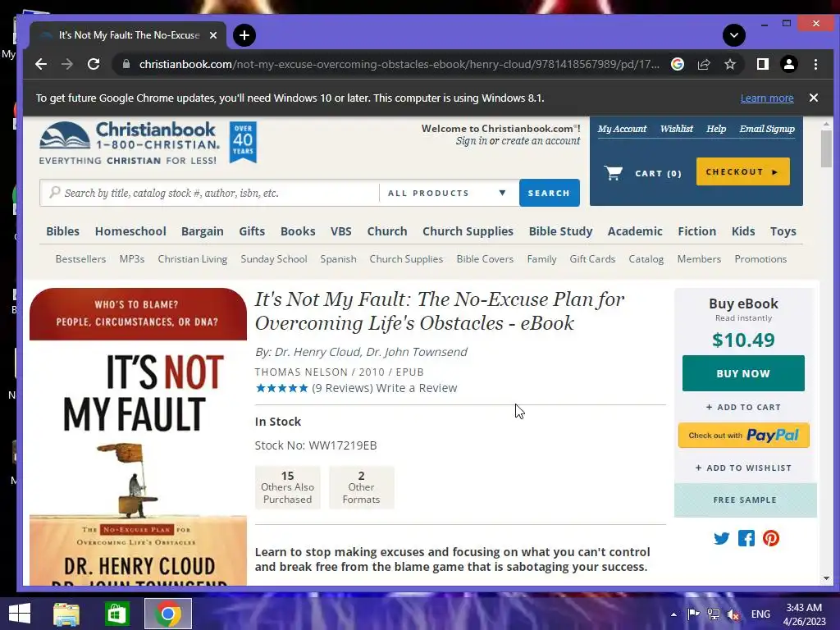Open the Email Signup link
This screenshot has width=840, height=630.
pos(767,129)
